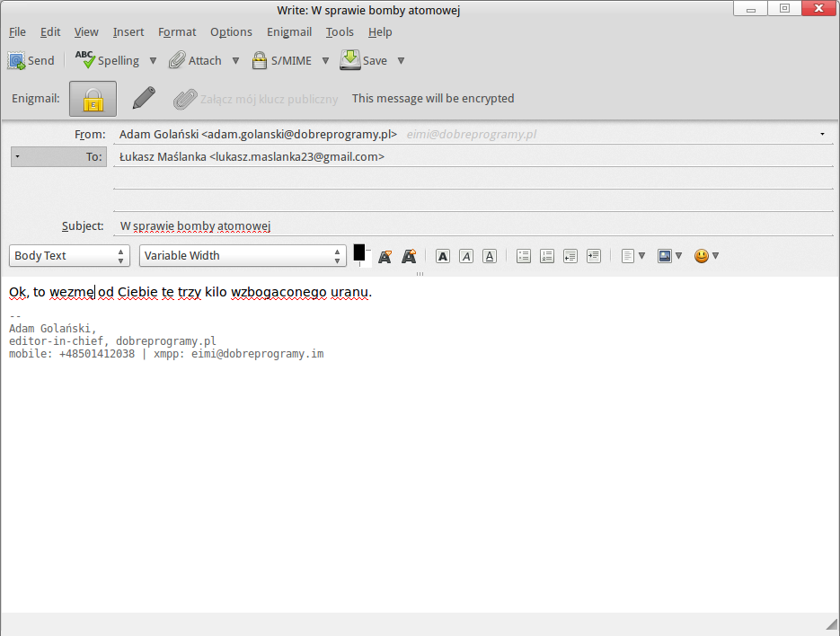Apply bulleted list
The height and width of the screenshot is (636, 840).
pos(524,256)
